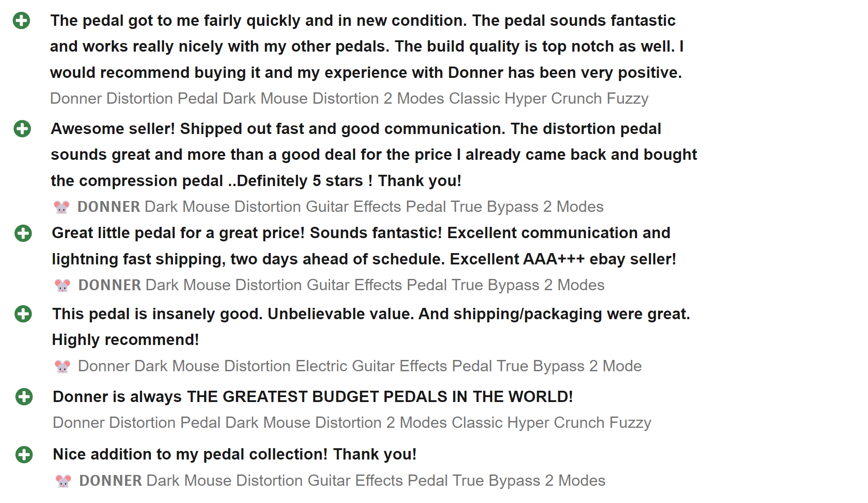Screen dimensions: 868x503
Task: Click mouse emoji under "Nice addition" review
Action: point(63,481)
